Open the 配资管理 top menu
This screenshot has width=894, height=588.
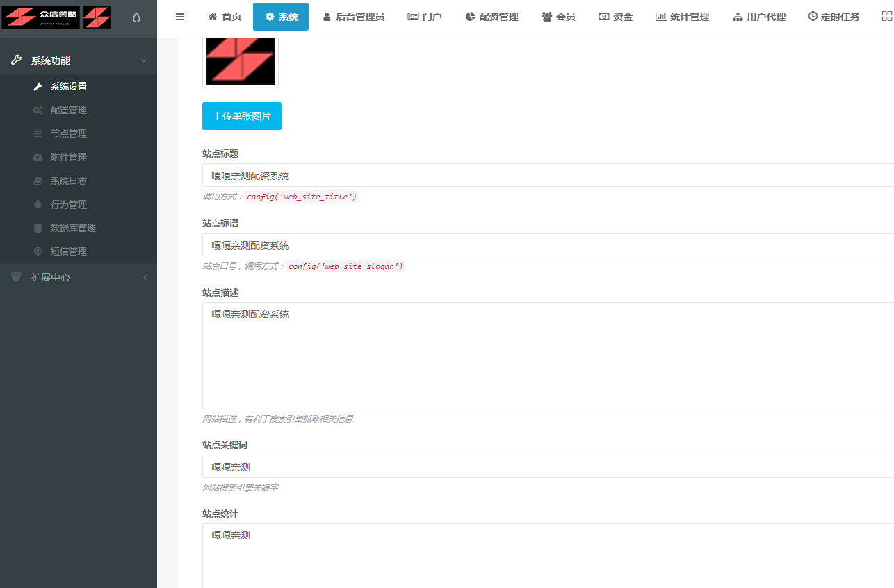click(491, 17)
